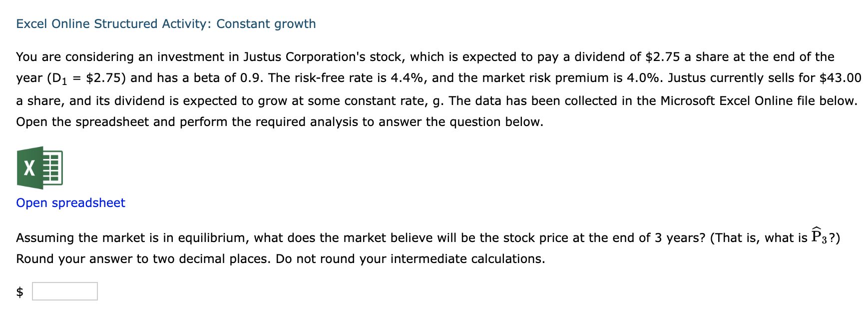This screenshot has height=319, width=868.
Task: Click the blue Open spreadsheet hyperlink
Action: click(70, 203)
